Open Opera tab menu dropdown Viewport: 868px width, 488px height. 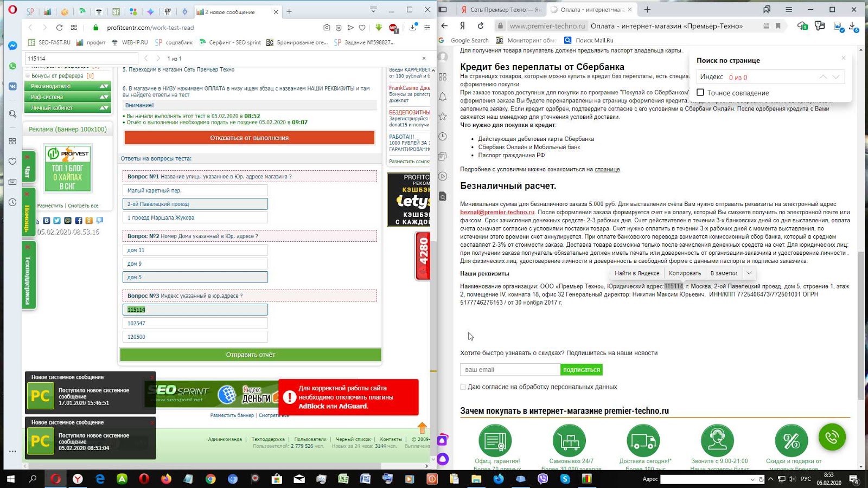pyautogui.click(x=373, y=10)
